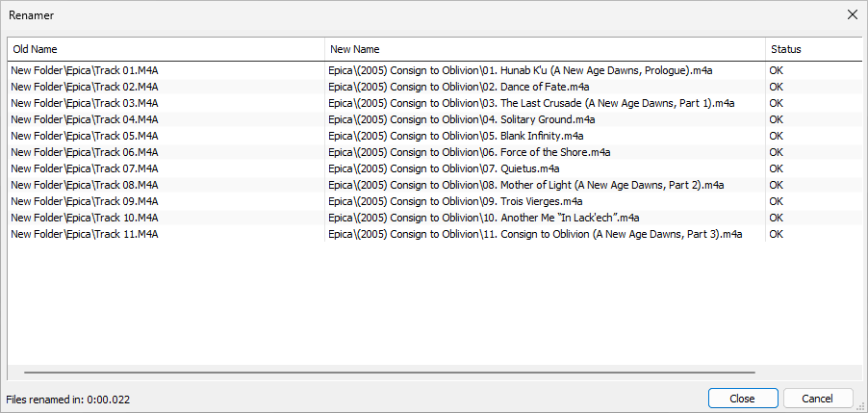Select the Track 02.M4A old name

pyautogui.click(x=85, y=87)
